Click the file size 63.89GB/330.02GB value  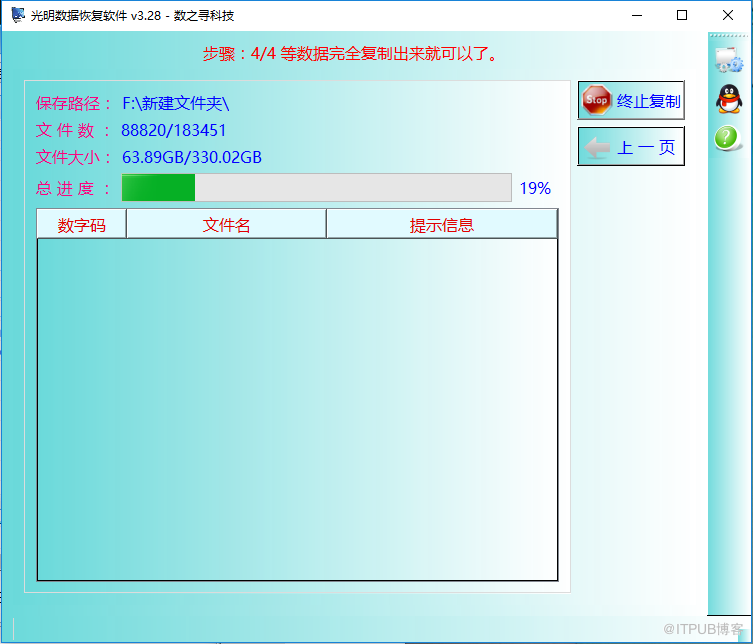(192, 158)
